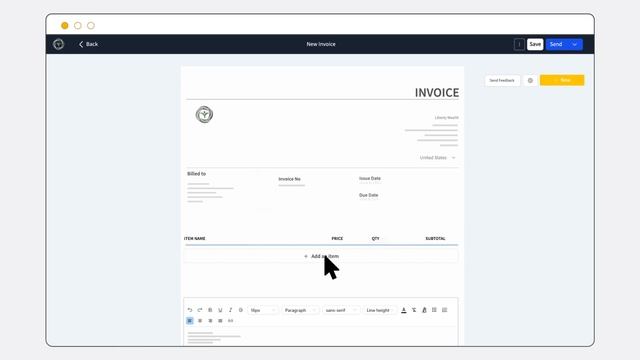Image resolution: width=640 pixels, height=360 pixels.
Task: Toggle Bold formatting in editor toolbar
Action: coord(210,310)
